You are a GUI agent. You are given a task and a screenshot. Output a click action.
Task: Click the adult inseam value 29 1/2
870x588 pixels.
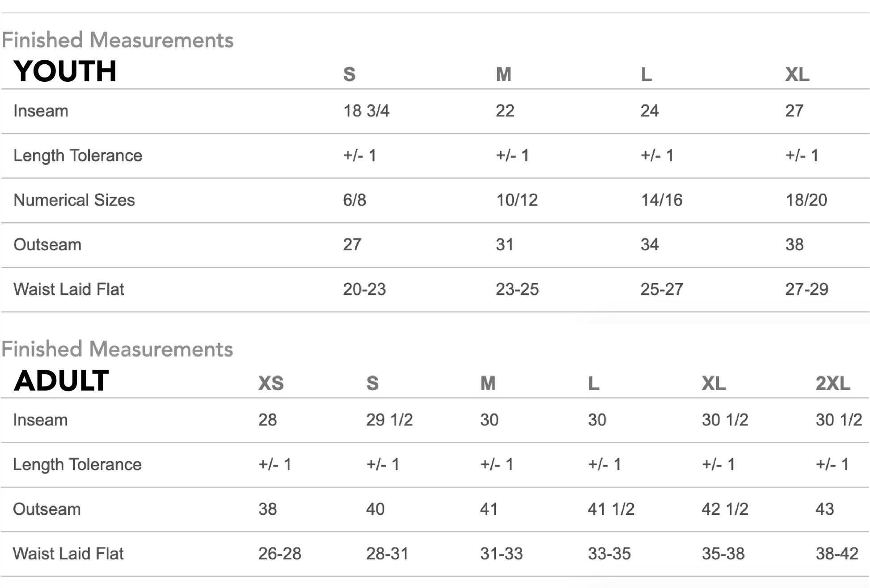(x=389, y=420)
